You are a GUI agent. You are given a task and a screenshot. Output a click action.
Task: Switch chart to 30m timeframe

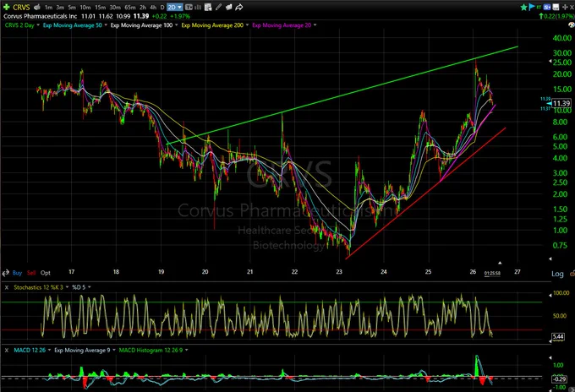click(115, 8)
